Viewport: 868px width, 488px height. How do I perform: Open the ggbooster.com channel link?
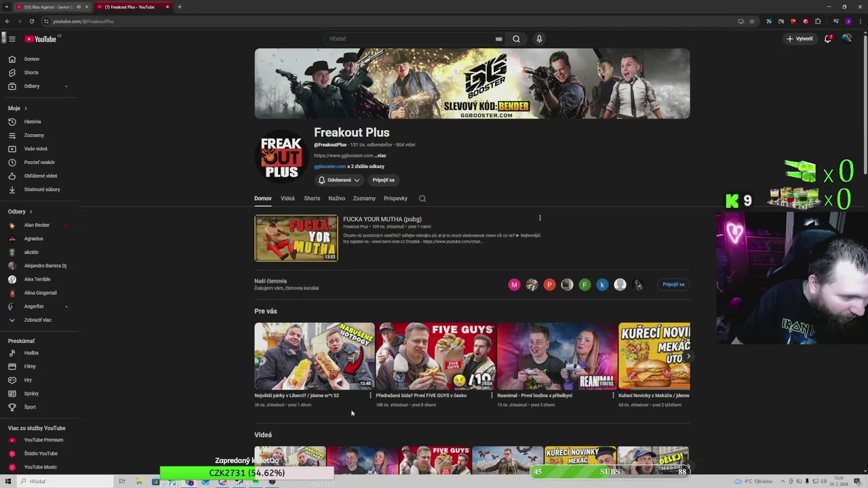tap(330, 166)
